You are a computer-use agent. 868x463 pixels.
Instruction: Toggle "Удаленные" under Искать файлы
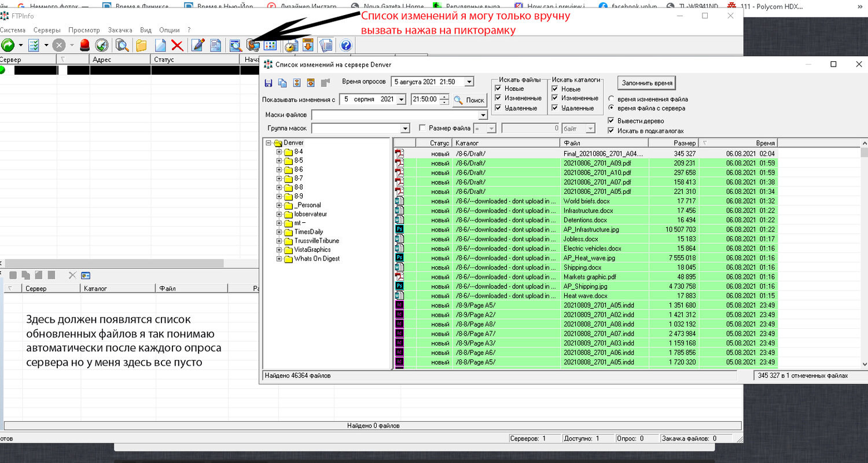tap(498, 108)
